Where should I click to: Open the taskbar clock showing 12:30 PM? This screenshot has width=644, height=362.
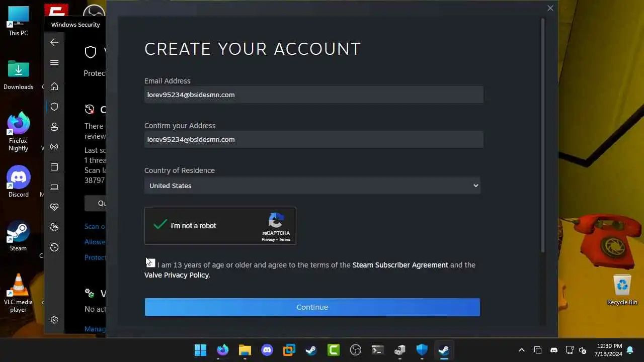pyautogui.click(x=609, y=350)
